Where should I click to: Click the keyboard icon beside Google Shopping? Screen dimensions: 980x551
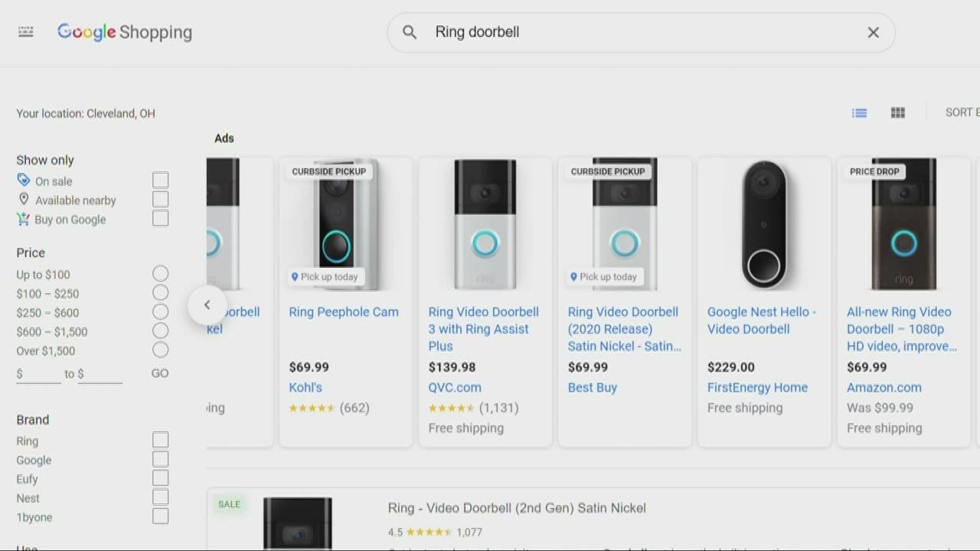pos(26,32)
